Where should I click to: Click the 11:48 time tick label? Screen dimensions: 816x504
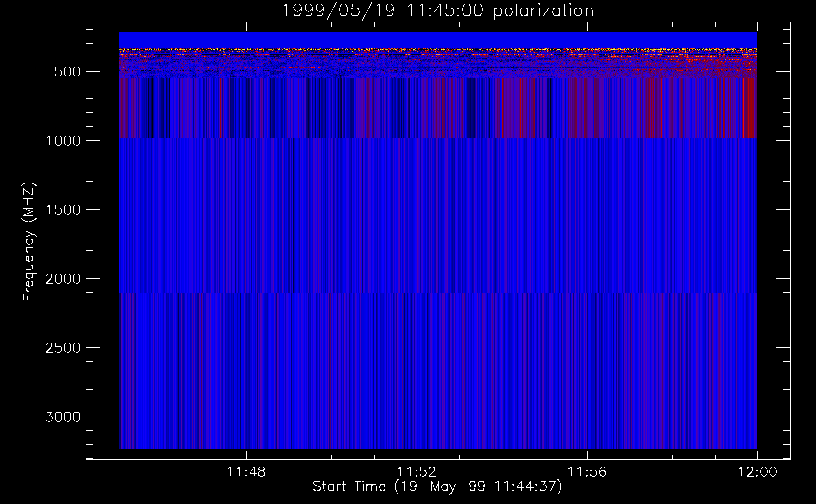point(246,472)
